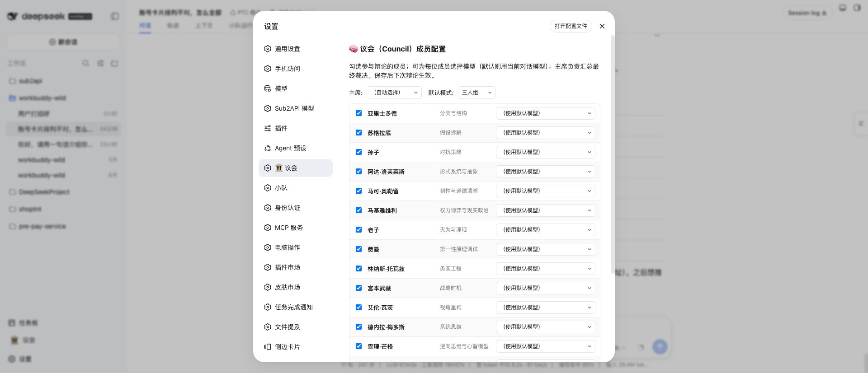
Task: Disable the 马可·奥勒留 checkbox
Action: tap(359, 191)
